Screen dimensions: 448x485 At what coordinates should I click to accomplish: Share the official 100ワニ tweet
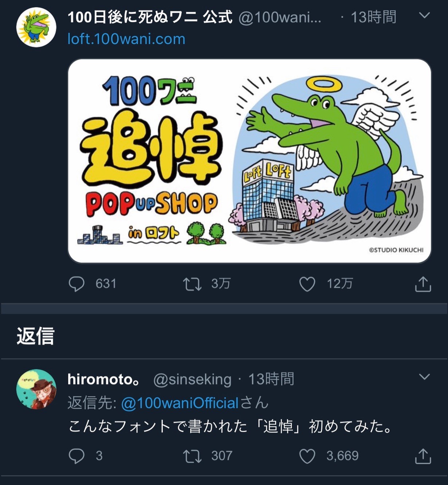click(423, 284)
